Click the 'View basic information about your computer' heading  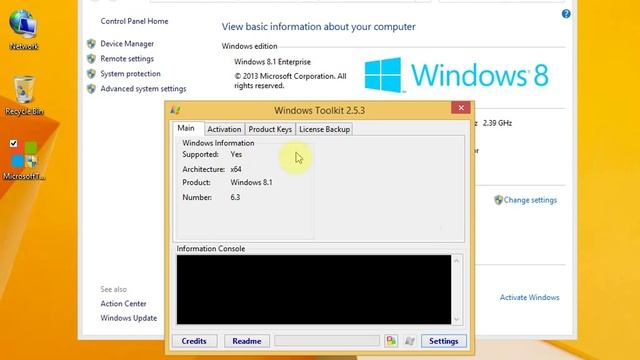click(318, 27)
